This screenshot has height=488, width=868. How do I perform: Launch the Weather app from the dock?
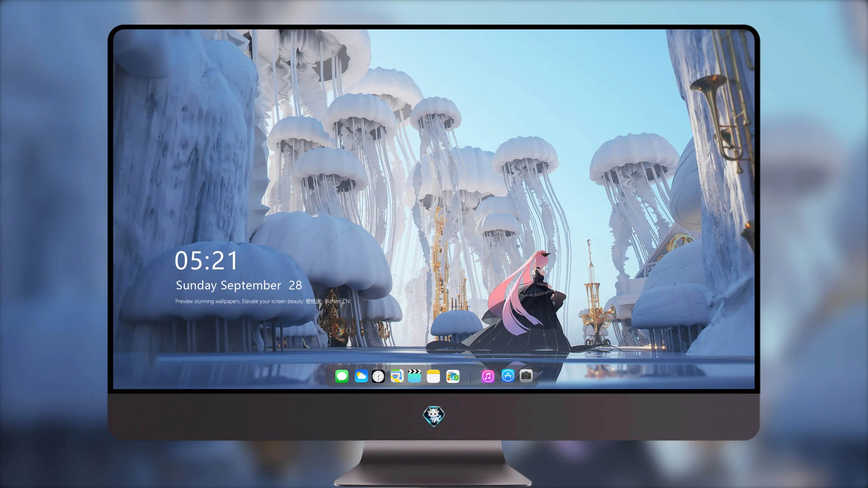[x=361, y=376]
